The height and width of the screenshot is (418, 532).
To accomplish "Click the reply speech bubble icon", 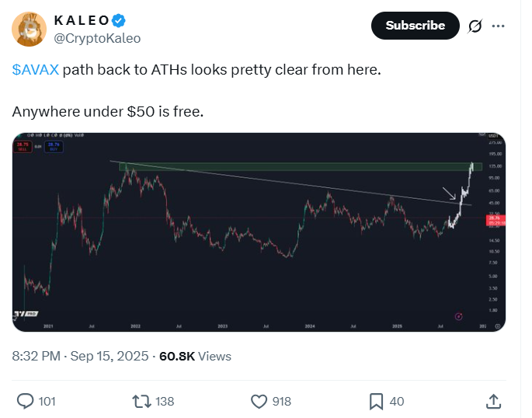I will click(26, 401).
